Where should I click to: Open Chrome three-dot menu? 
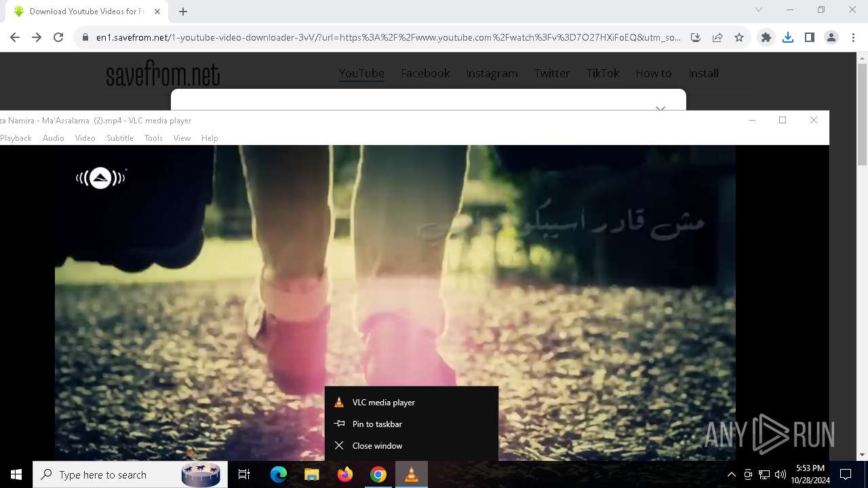tap(853, 38)
